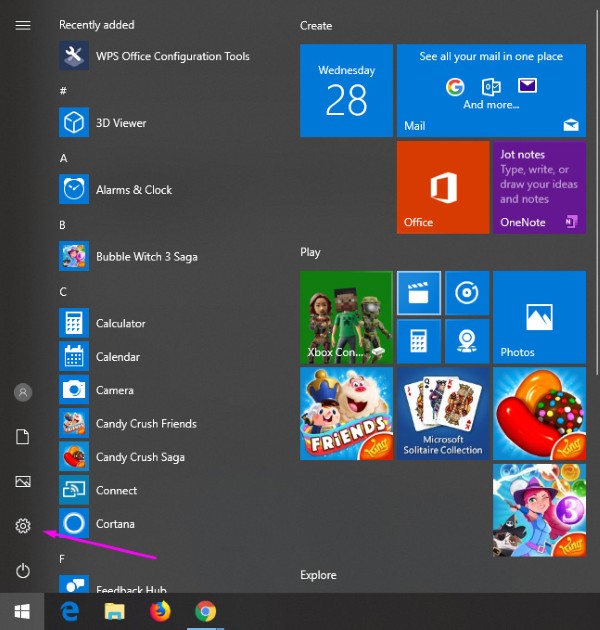Image resolution: width=600 pixels, height=630 pixels.
Task: Open the Pictures icon in left sidebar
Action: [x=23, y=482]
